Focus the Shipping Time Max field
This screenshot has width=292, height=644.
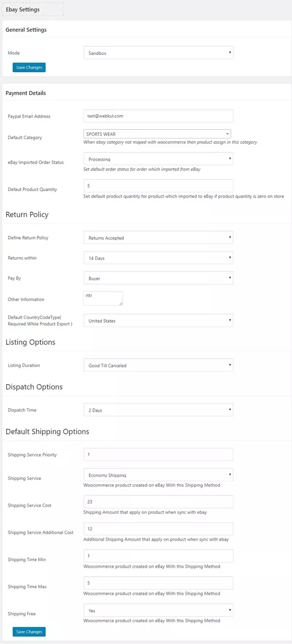point(158,583)
